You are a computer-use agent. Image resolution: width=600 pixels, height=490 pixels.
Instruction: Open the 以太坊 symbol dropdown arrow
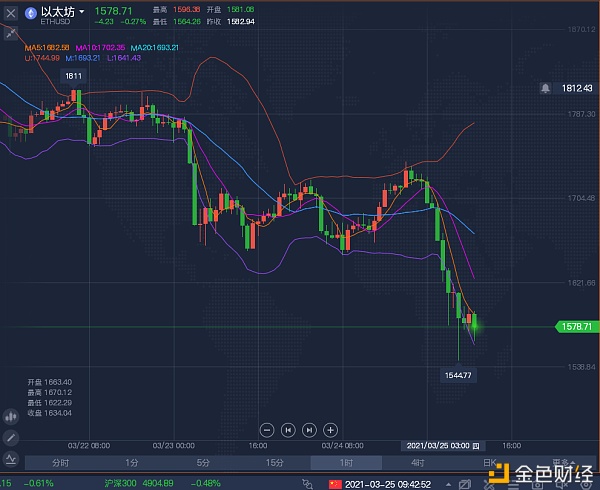point(82,14)
